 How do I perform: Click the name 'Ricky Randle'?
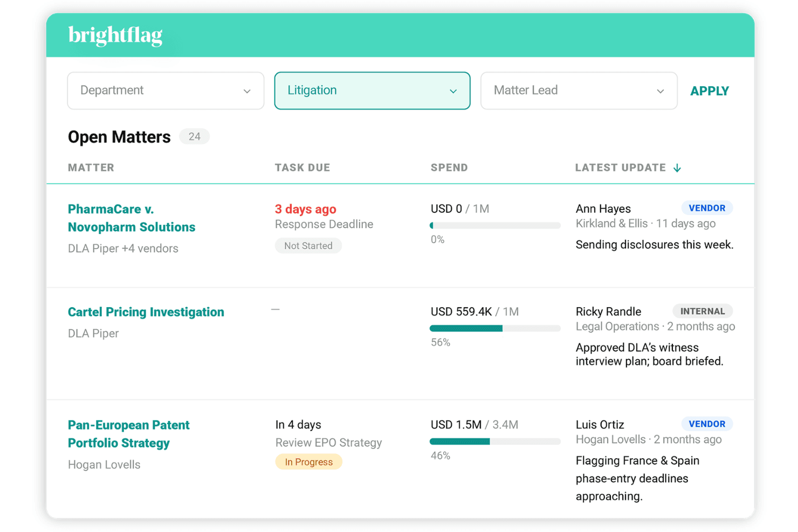click(x=609, y=312)
